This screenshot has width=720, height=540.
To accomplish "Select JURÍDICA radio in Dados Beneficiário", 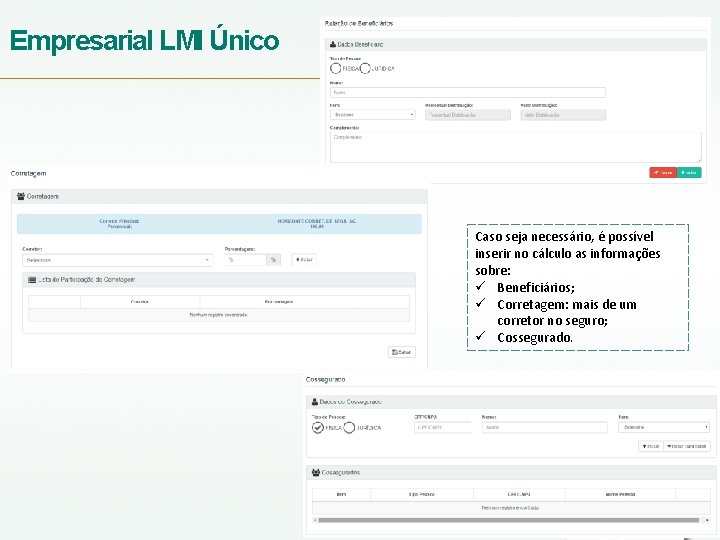I will click(x=365, y=68).
